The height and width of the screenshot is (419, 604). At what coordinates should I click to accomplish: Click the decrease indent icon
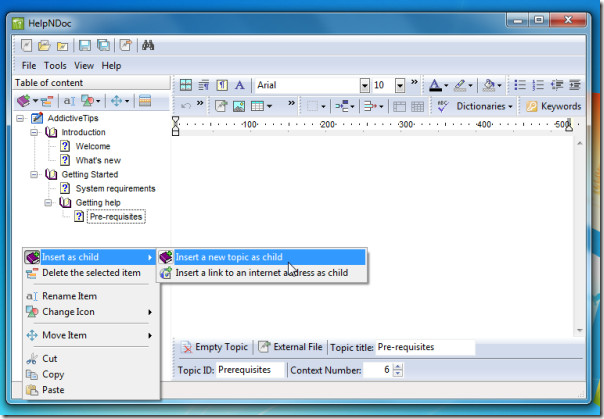pos(557,85)
